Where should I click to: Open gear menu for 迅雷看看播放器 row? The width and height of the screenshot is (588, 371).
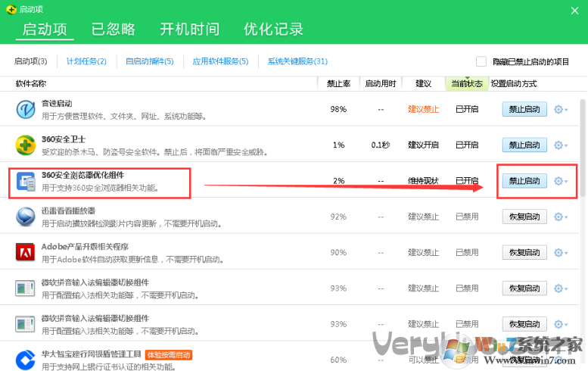tap(561, 217)
